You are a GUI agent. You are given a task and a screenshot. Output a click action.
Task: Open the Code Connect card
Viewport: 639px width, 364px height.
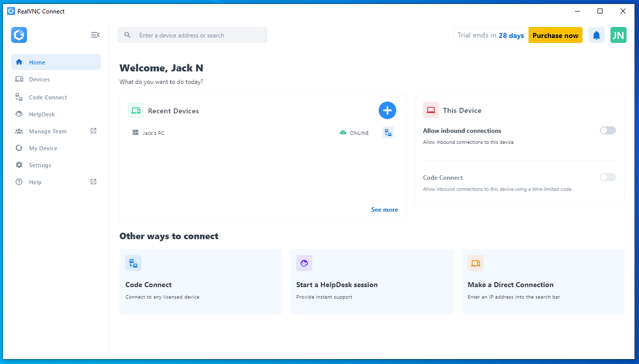(x=201, y=282)
